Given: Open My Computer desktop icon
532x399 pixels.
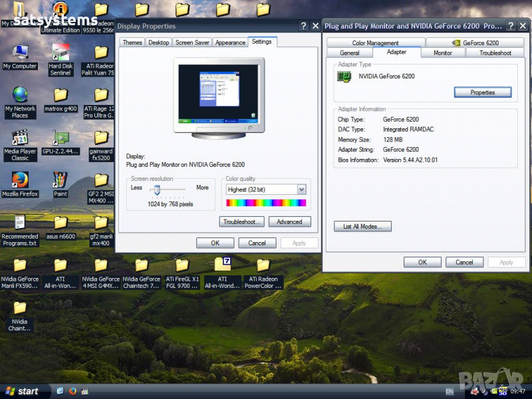Looking at the screenshot, I should click(x=20, y=53).
